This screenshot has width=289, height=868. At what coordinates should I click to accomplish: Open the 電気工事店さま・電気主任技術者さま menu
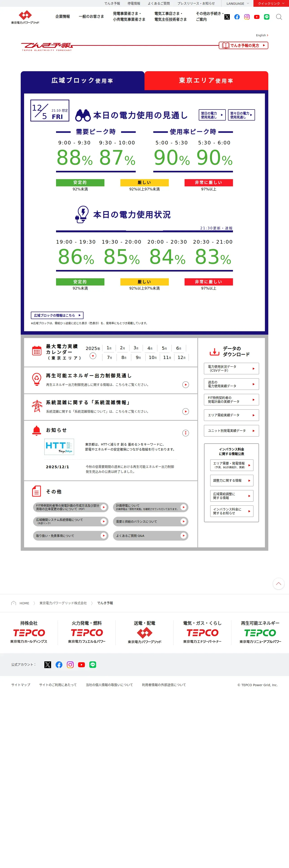[171, 16]
